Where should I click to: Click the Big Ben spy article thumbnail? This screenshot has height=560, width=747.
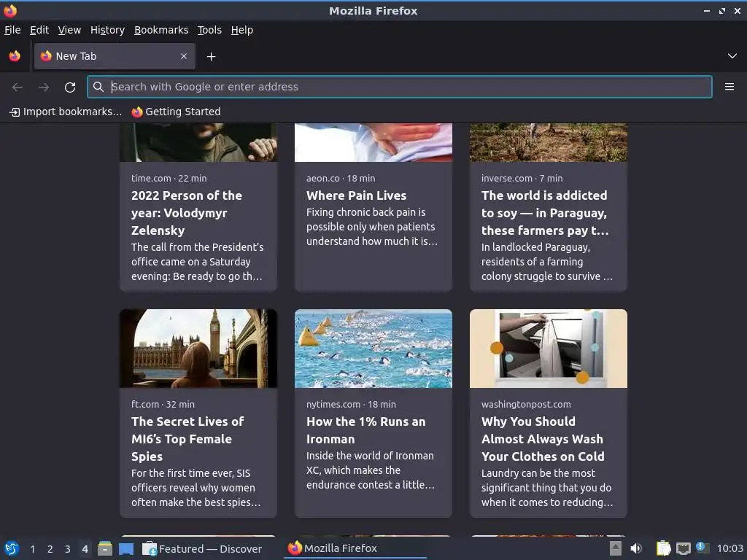tap(198, 349)
